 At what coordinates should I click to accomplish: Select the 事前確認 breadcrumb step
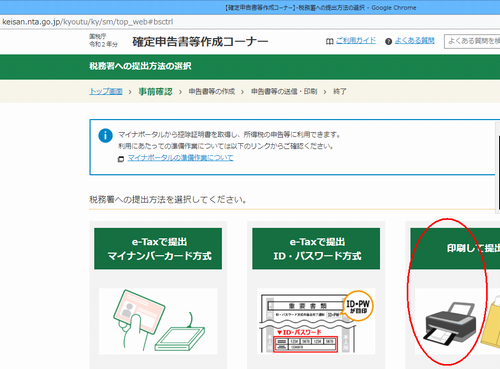(x=155, y=91)
